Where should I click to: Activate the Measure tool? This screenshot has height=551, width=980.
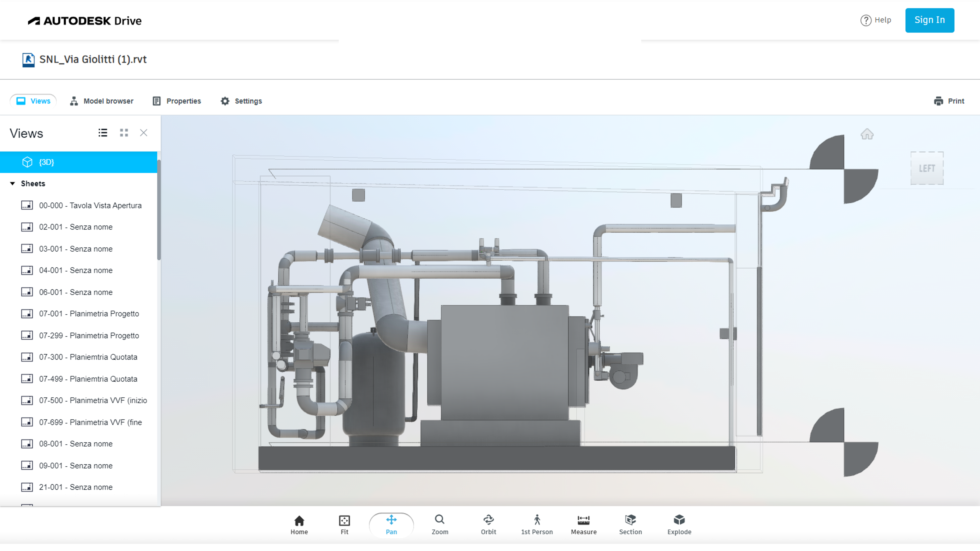[583, 525]
